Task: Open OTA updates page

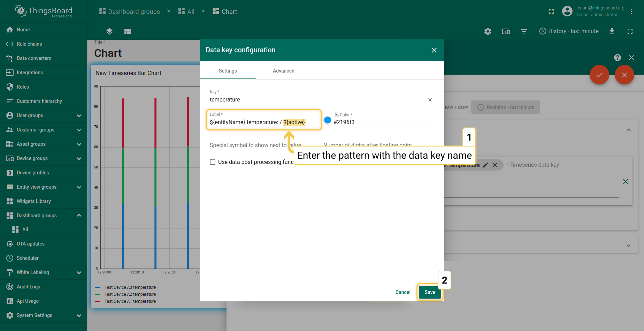Action: pos(43,244)
